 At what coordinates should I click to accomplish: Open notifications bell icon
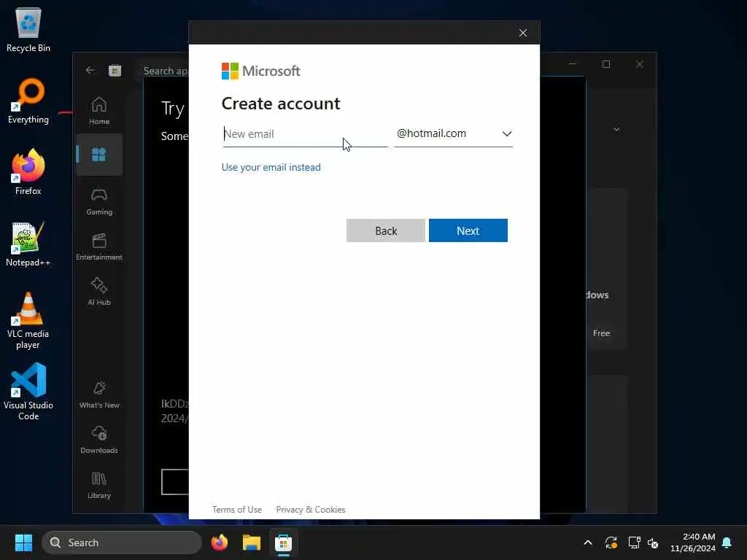(x=727, y=542)
